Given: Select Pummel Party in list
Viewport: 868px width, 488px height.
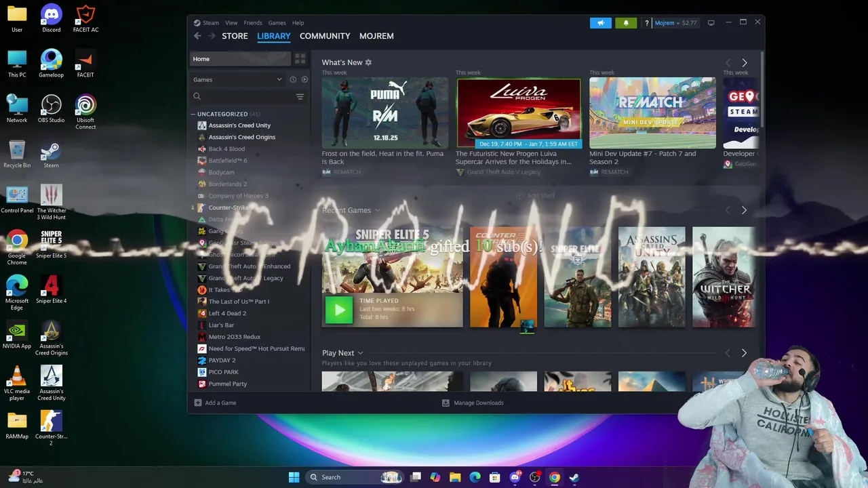Looking at the screenshot, I should click(x=227, y=384).
